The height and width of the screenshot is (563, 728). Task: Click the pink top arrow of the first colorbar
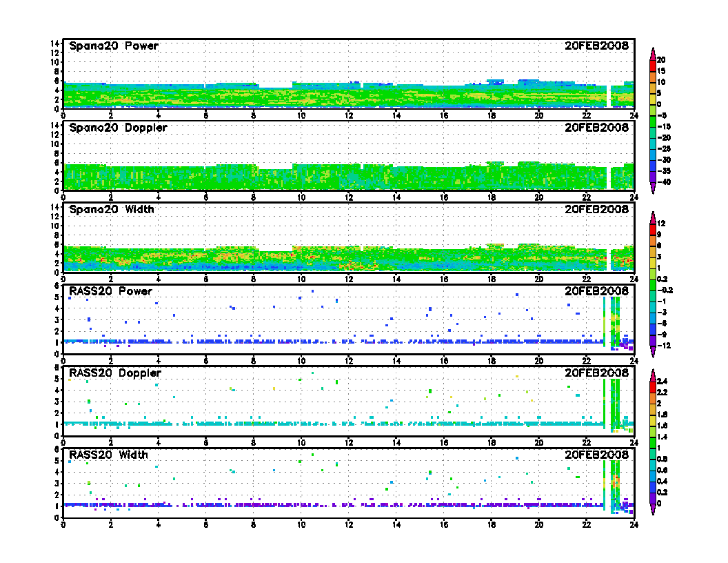[x=653, y=54]
